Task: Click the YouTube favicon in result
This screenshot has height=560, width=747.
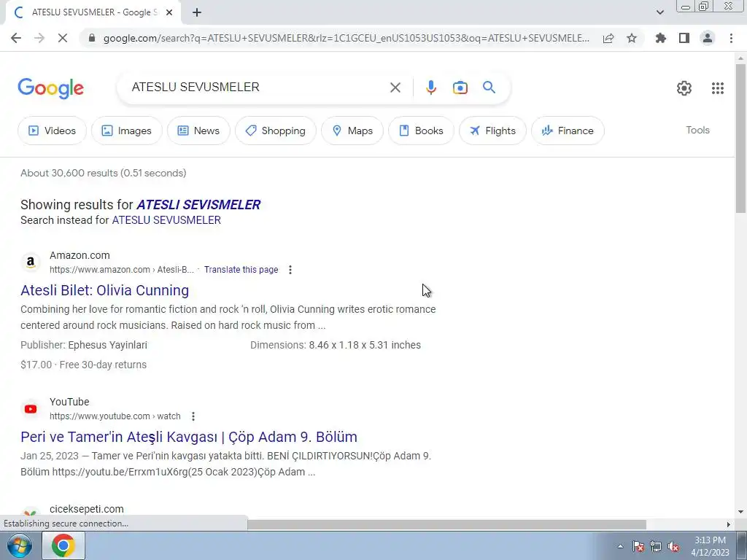Action: click(x=31, y=408)
